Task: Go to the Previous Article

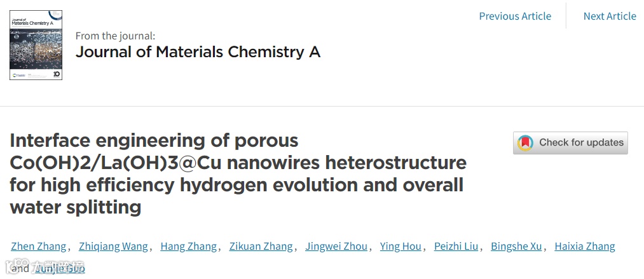Action: (x=515, y=17)
